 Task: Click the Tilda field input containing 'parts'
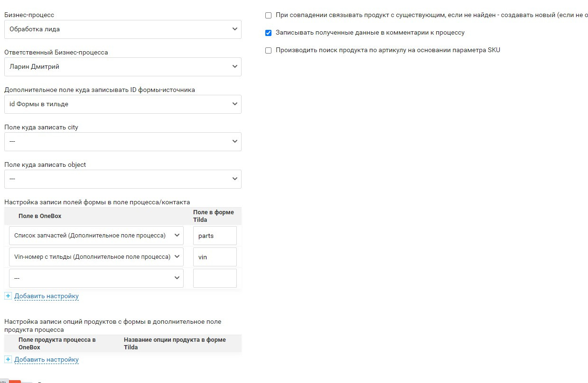tap(215, 236)
